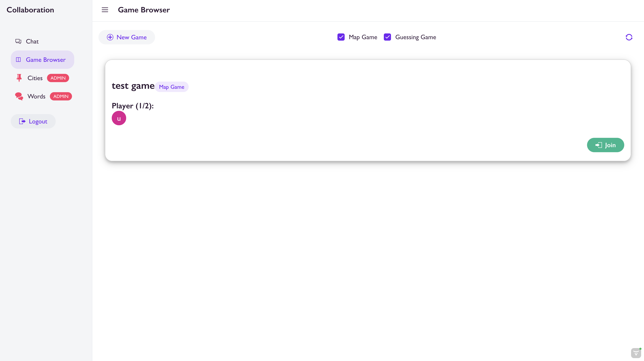Screen dimensions: 644x361
Task: Click the Chat speech bubble icon
Action: 18,41
